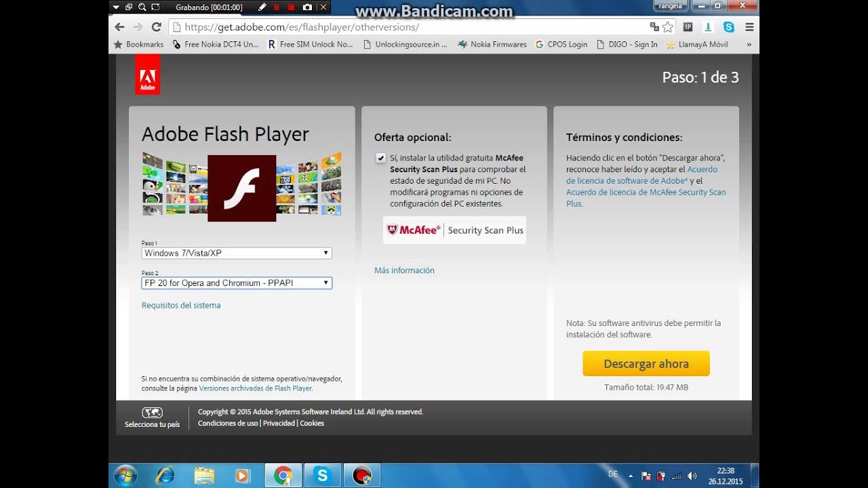Open Condiciones de uso link
Viewport: 868px width, 488px height.
click(x=228, y=423)
